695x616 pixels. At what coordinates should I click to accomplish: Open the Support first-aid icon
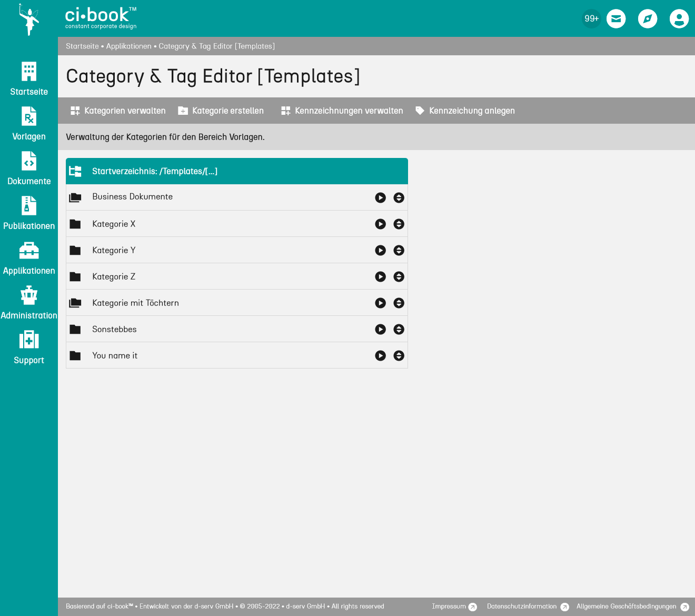pyautogui.click(x=29, y=340)
